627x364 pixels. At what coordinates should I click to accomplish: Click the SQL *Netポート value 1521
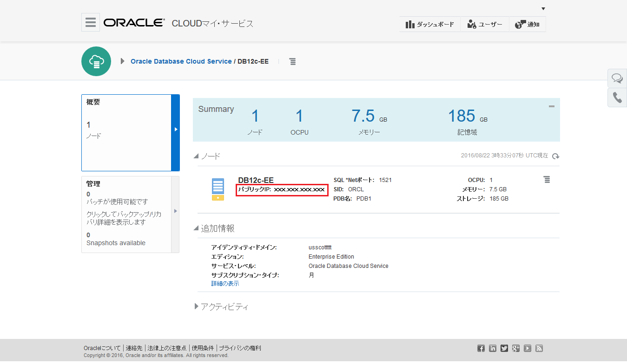click(385, 180)
